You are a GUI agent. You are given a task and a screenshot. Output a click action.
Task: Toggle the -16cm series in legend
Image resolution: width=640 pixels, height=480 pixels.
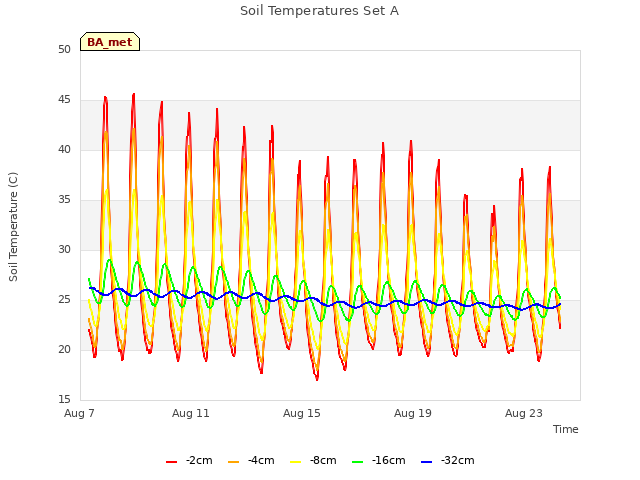379,461
